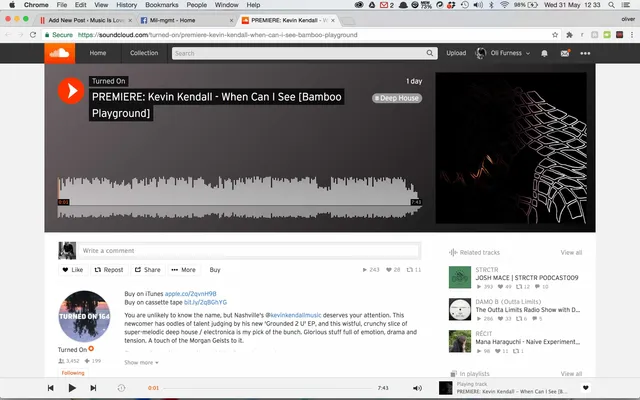Open the People menu

(196, 5)
